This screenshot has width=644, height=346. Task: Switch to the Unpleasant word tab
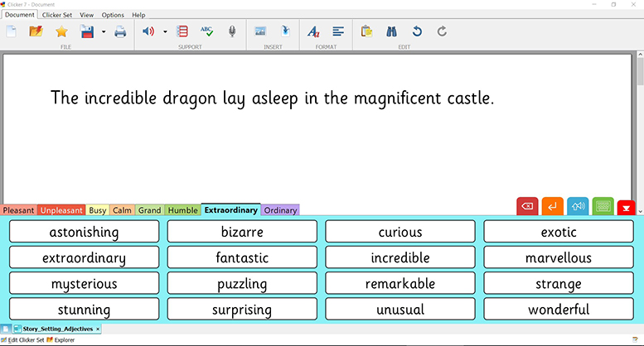point(61,210)
